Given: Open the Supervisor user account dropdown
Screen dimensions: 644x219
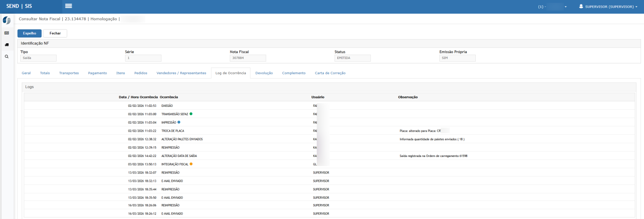Looking at the screenshot, I should coord(608,7).
